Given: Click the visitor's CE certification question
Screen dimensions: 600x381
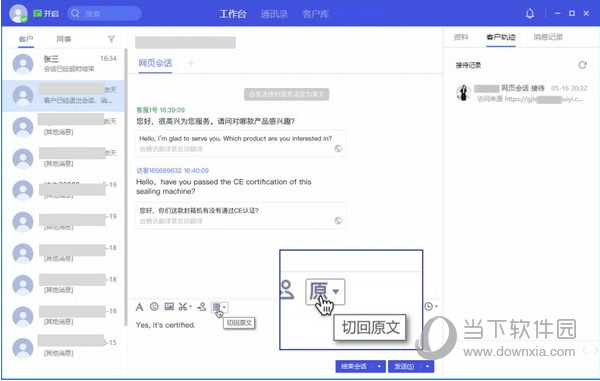Looking at the screenshot, I should pyautogui.click(x=224, y=186).
